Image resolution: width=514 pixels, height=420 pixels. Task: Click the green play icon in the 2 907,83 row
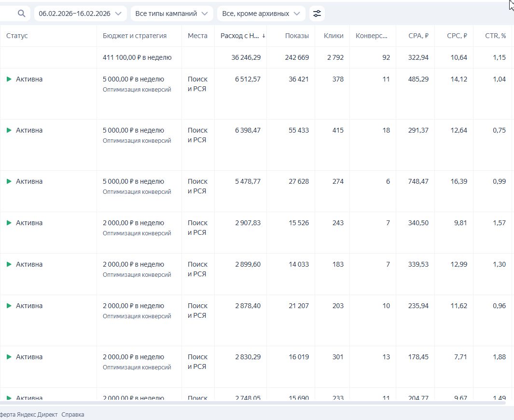(x=9, y=223)
